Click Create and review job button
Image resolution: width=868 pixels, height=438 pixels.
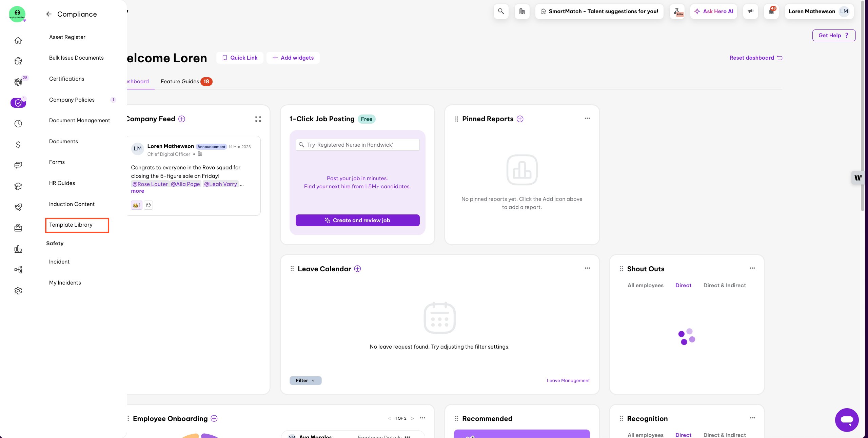[357, 220]
